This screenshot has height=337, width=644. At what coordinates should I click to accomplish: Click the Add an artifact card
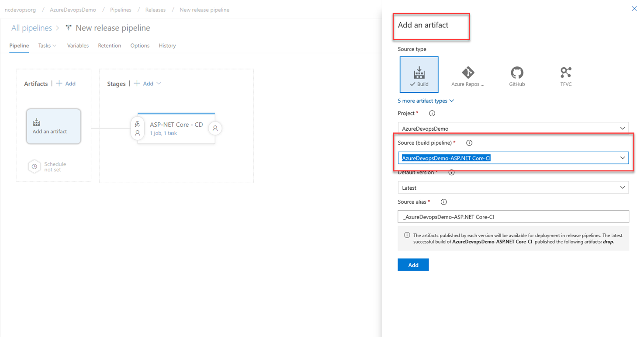coord(53,126)
